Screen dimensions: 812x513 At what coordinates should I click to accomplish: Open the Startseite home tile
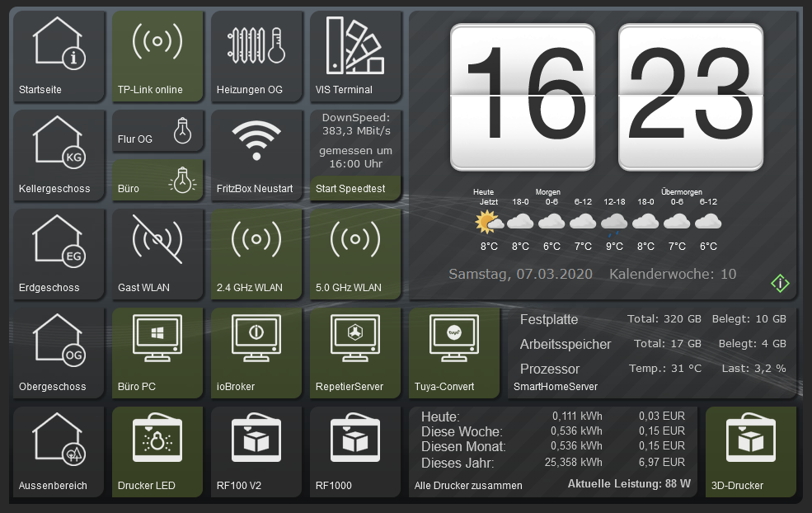(59, 56)
